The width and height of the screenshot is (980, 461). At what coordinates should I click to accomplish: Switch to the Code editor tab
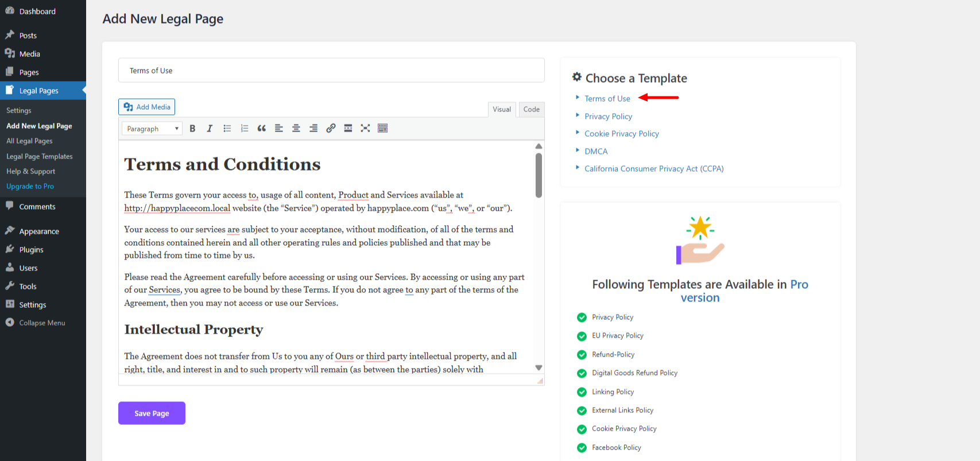(x=531, y=109)
